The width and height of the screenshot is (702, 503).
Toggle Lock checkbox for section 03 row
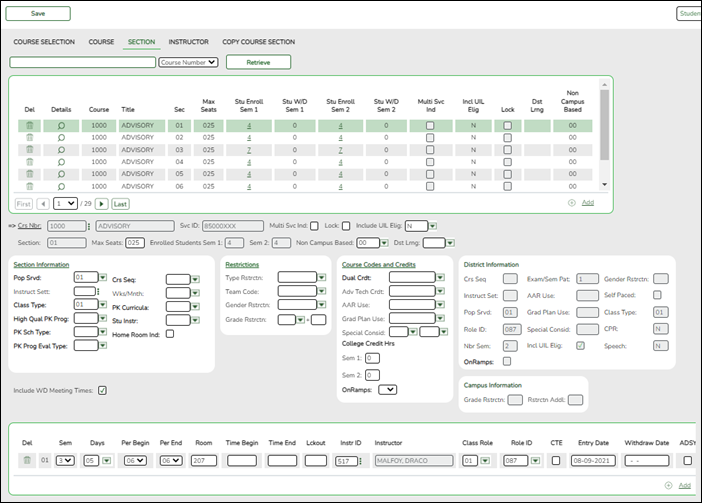coord(508,150)
